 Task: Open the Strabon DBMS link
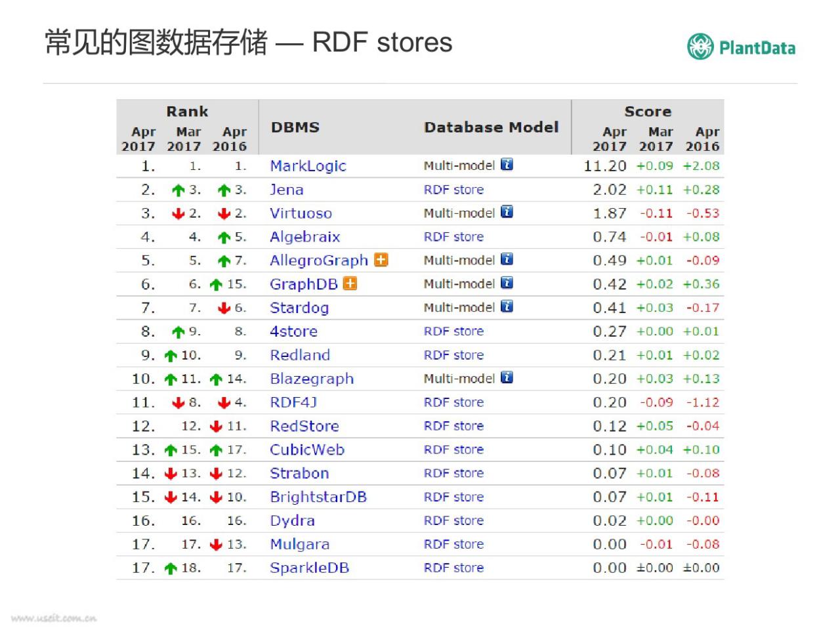click(299, 473)
